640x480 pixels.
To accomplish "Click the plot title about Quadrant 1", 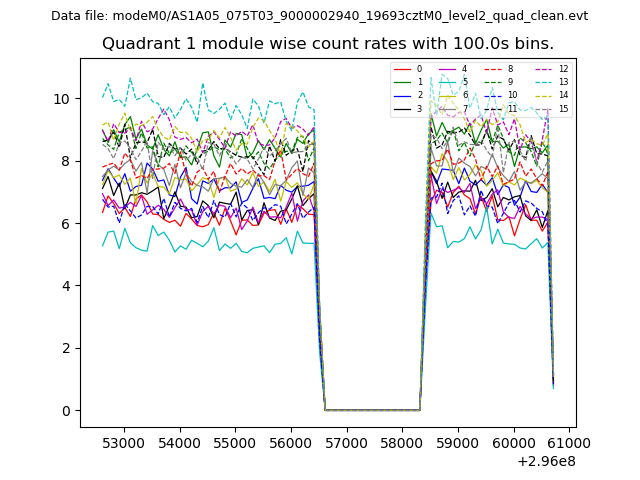I will (328, 44).
